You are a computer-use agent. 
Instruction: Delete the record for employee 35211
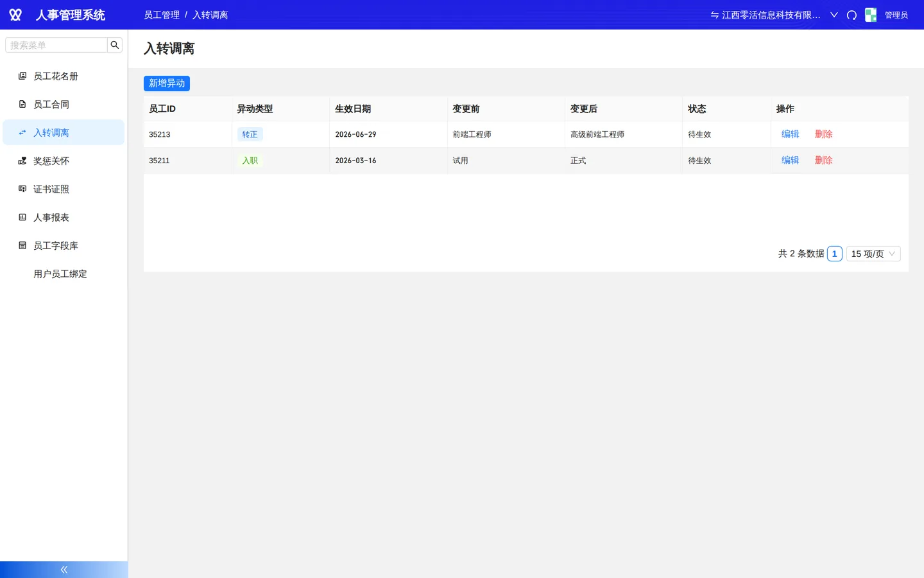coord(823,161)
